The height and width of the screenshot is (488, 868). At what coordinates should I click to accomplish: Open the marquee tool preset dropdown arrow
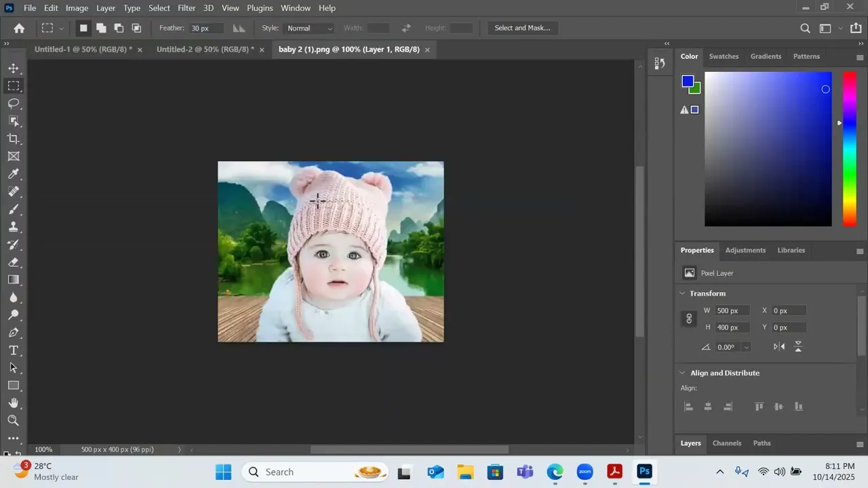[61, 28]
